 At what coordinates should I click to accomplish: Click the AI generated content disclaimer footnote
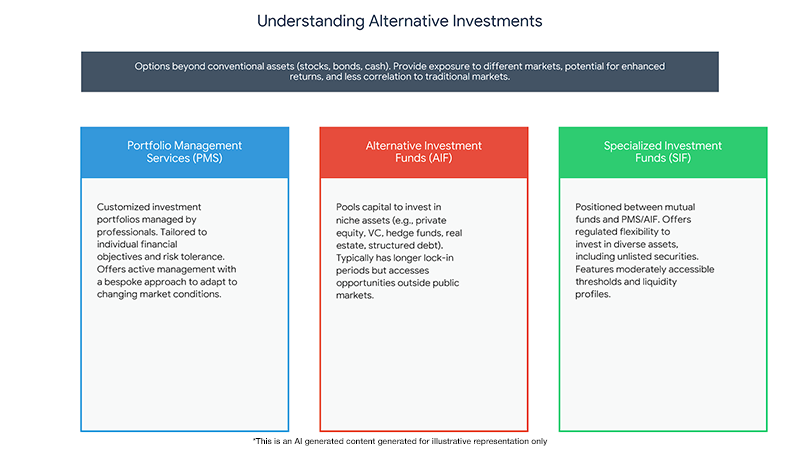pos(400,441)
